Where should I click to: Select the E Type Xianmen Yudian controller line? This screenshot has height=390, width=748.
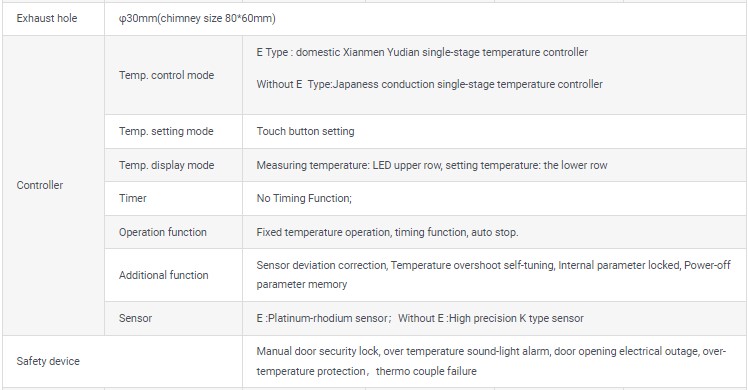422,52
